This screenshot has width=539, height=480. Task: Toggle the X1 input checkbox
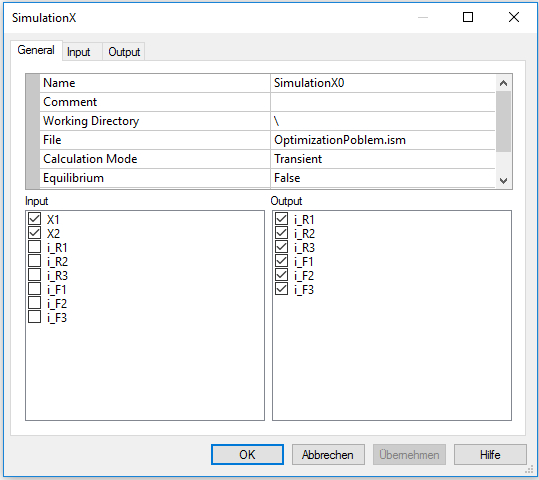point(35,219)
